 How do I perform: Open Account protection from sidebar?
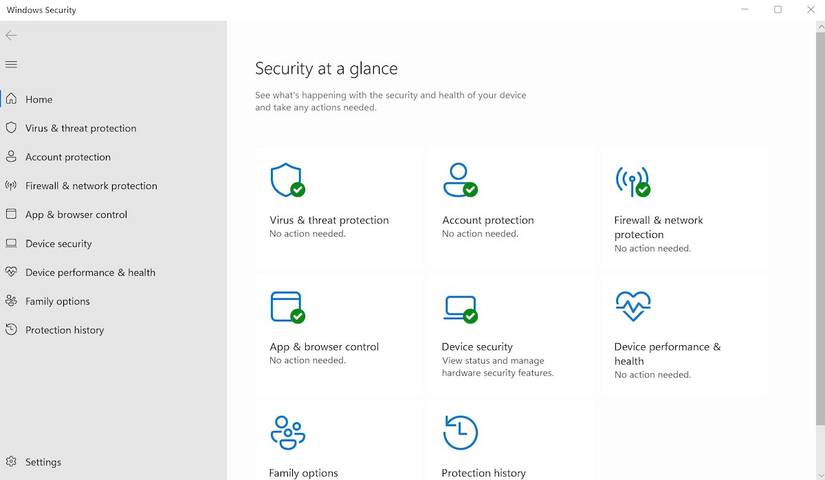click(x=68, y=157)
